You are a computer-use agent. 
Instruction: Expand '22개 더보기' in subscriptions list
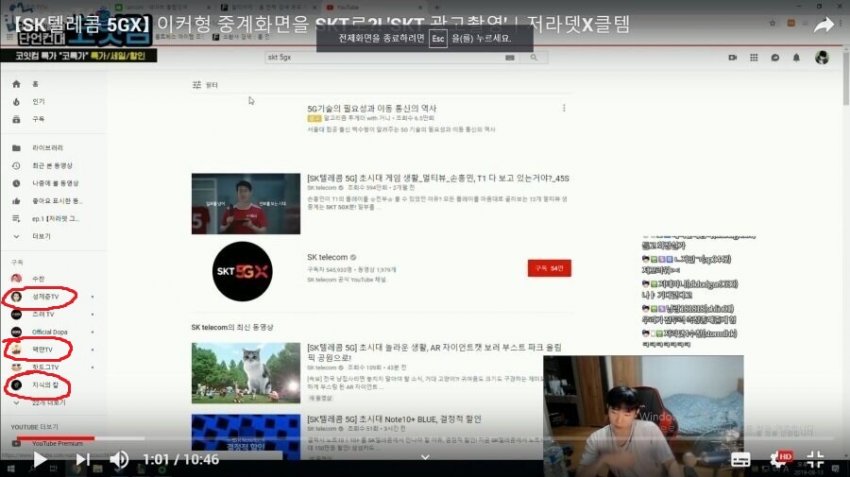click(x=48, y=402)
